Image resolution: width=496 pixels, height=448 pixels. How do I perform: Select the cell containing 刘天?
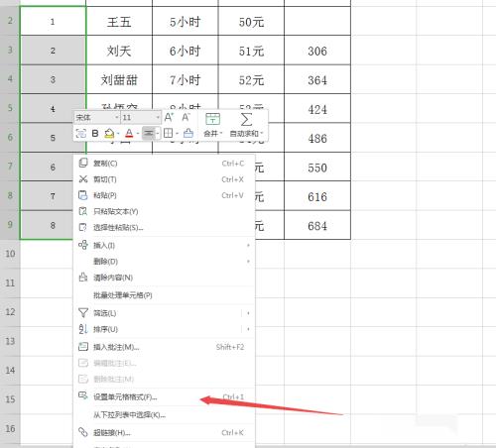[x=119, y=51]
